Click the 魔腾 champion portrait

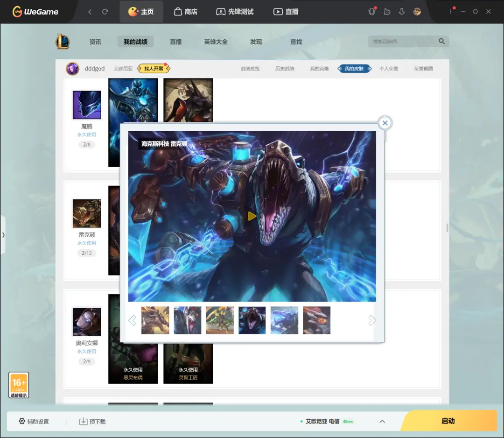(87, 105)
